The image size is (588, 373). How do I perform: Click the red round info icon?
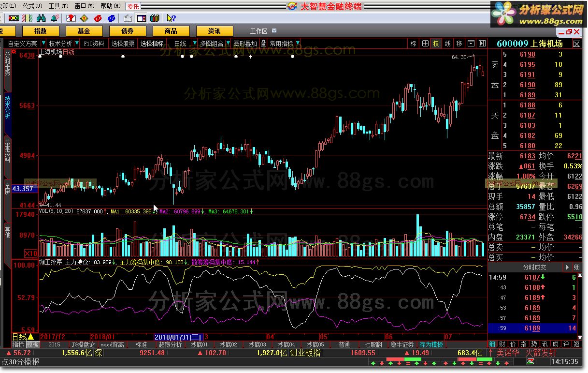98,18
